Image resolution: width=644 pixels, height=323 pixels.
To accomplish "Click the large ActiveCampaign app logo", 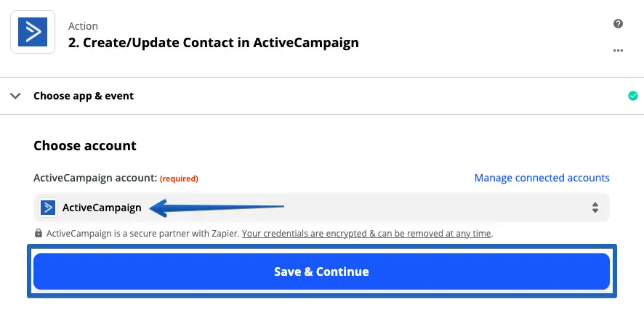I will point(32,33).
